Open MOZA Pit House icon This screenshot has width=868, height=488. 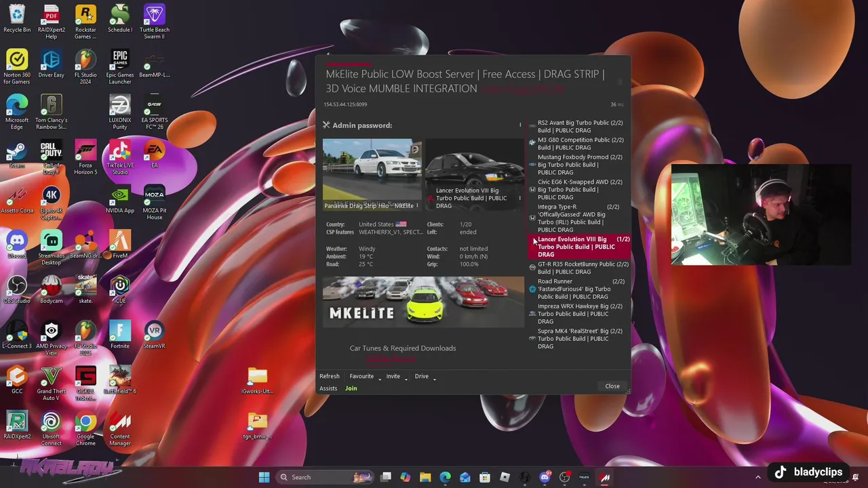154,203
